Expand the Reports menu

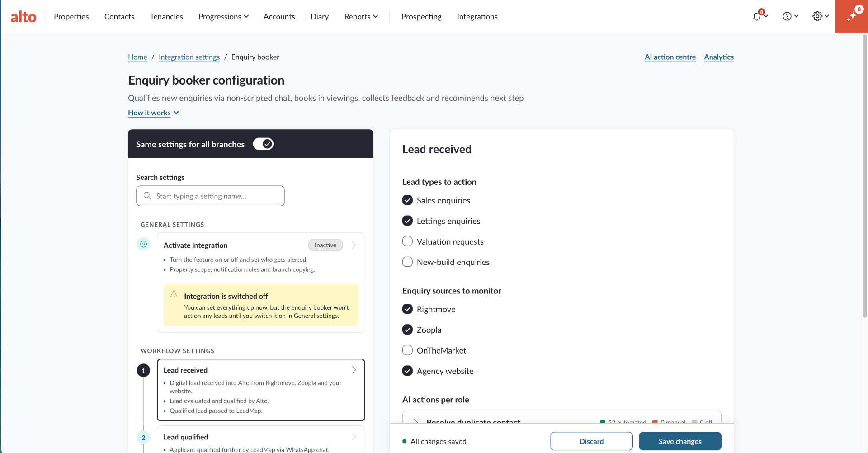pos(361,17)
